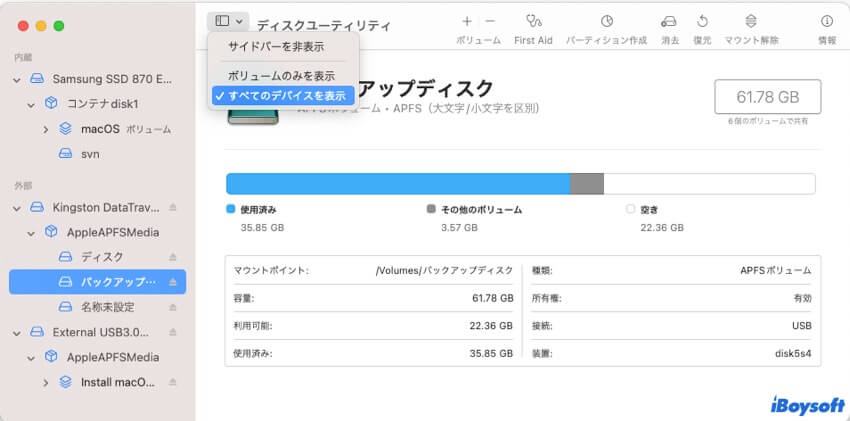Click the 使用済み blue legend swatch
Image resolution: width=850 pixels, height=421 pixels.
(230, 209)
